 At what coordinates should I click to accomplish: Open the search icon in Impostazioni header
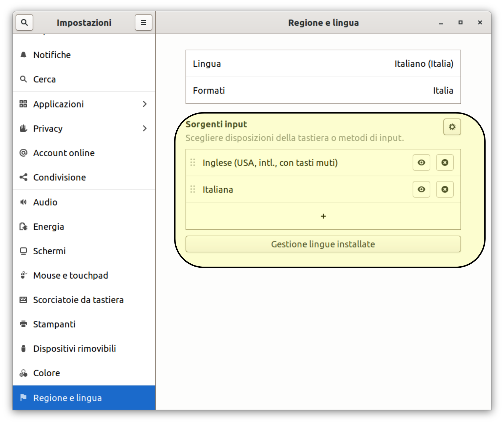click(x=24, y=22)
